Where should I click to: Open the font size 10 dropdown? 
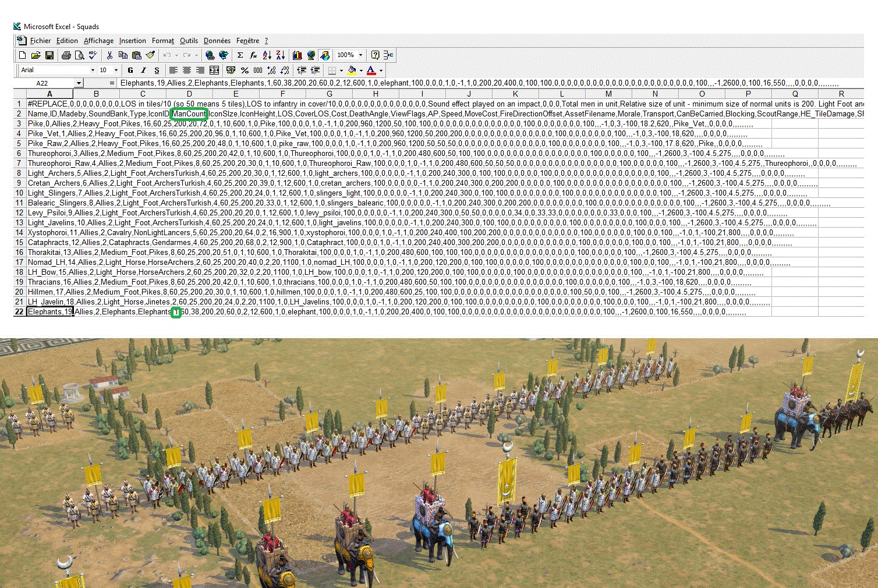click(116, 70)
